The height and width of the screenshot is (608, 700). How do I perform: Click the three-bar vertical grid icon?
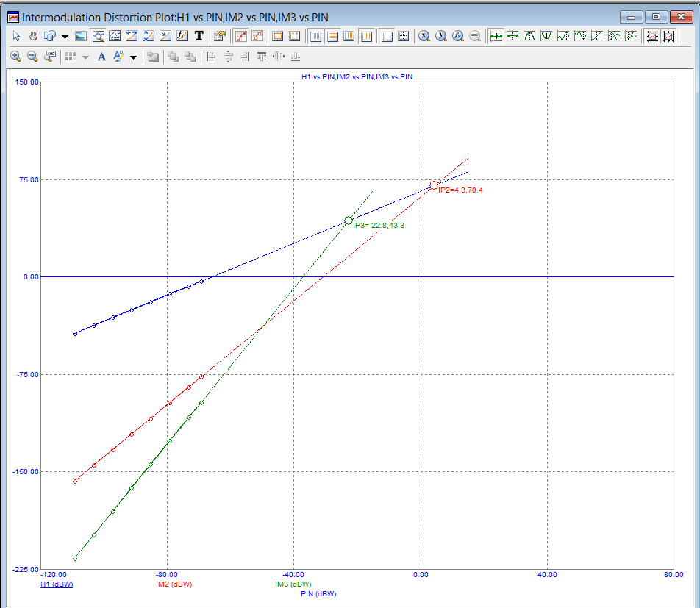pyautogui.click(x=349, y=36)
